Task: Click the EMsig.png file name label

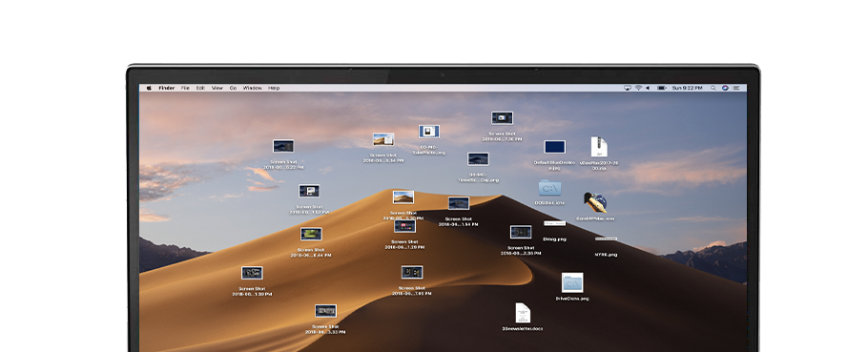Action: pyautogui.click(x=555, y=239)
